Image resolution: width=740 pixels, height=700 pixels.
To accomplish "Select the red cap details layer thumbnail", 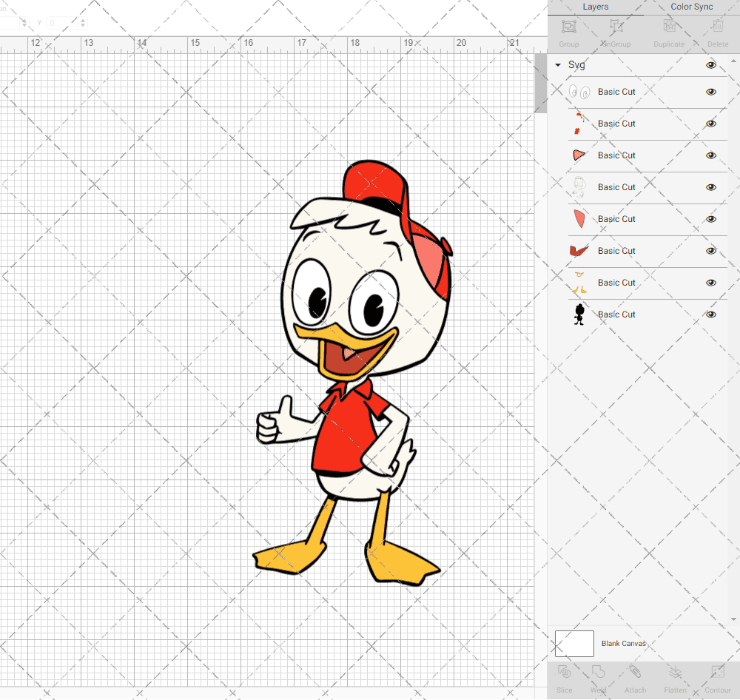I will pyautogui.click(x=579, y=124).
